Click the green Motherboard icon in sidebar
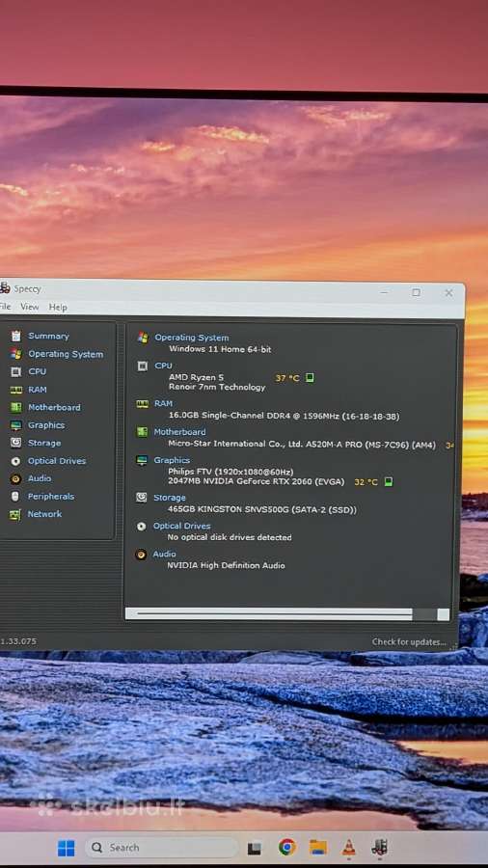 (16, 407)
